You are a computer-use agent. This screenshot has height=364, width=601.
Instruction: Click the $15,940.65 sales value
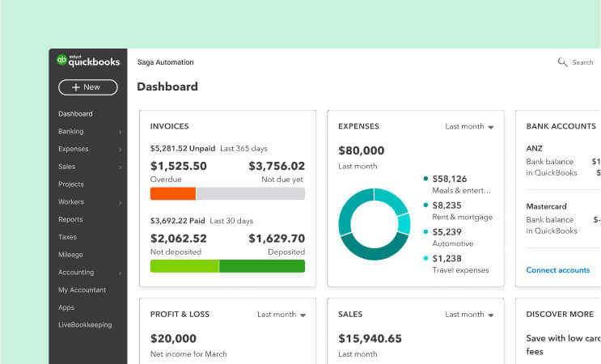[x=370, y=338]
